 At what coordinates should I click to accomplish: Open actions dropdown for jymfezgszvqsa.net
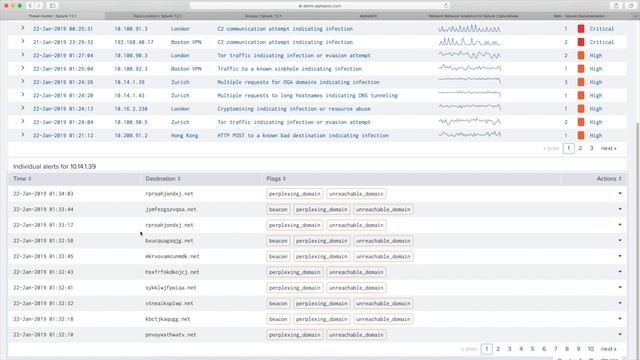pos(620,209)
